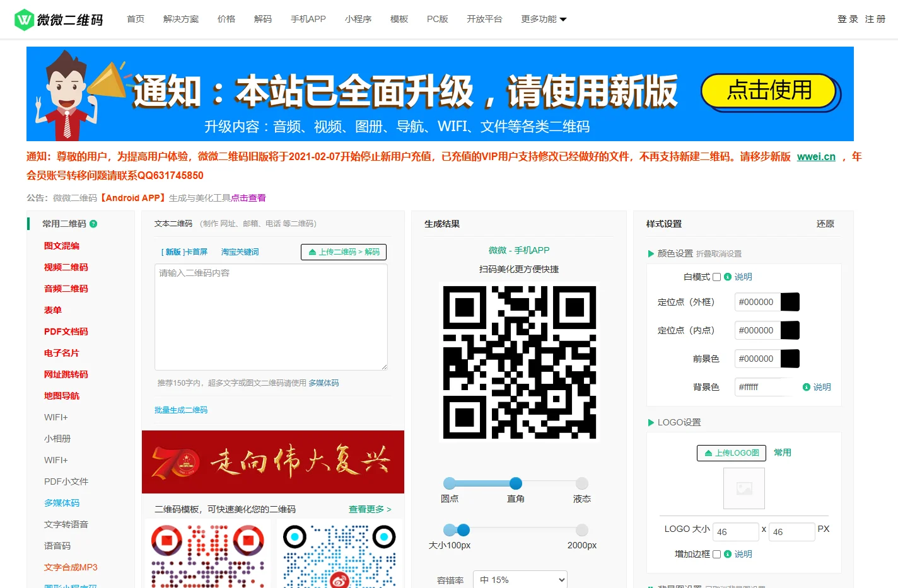Select 网址跳转码 in the sidebar

click(66, 374)
